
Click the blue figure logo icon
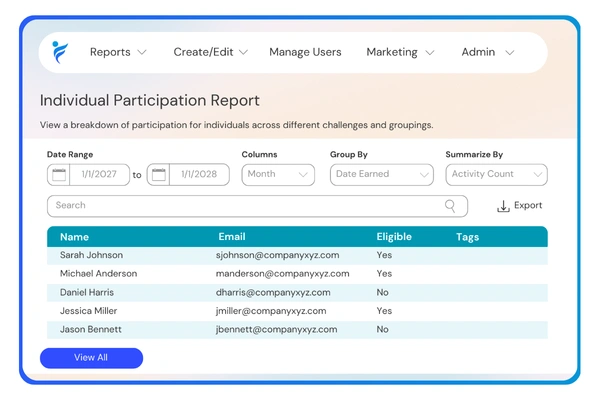(x=60, y=52)
